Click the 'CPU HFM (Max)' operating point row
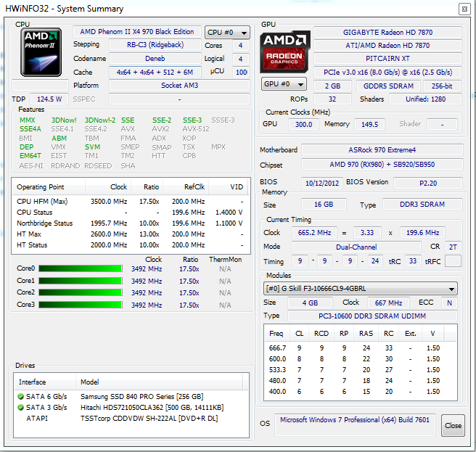The height and width of the screenshot is (452, 476). pos(131,201)
